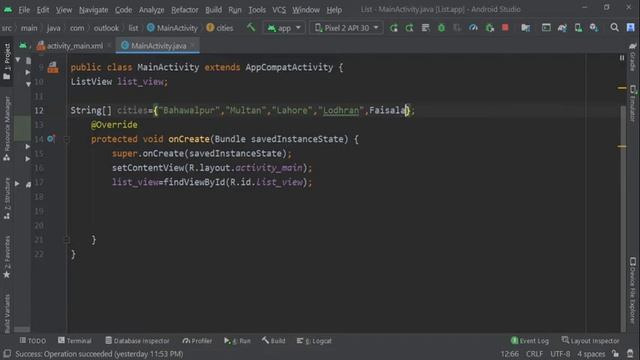Image resolution: width=640 pixels, height=360 pixels.
Task: Open the app run configuration dropdown
Action: [284, 28]
